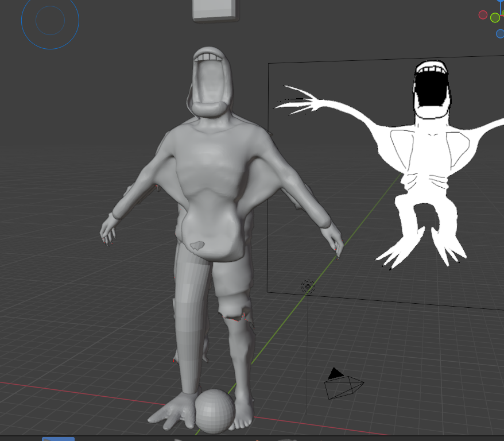Click the red X axis gizmo dot
Image resolution: width=504 pixels, height=441 pixels.
(483, 15)
